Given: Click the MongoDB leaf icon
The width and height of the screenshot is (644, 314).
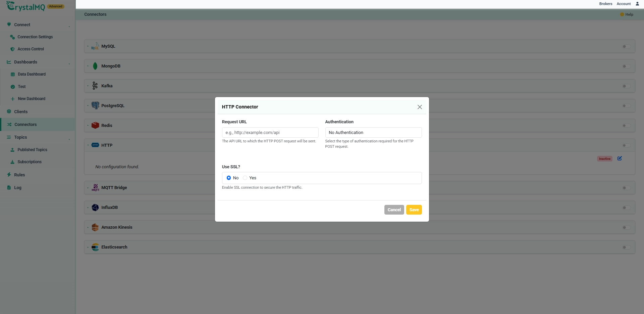Looking at the screenshot, I should (x=95, y=66).
